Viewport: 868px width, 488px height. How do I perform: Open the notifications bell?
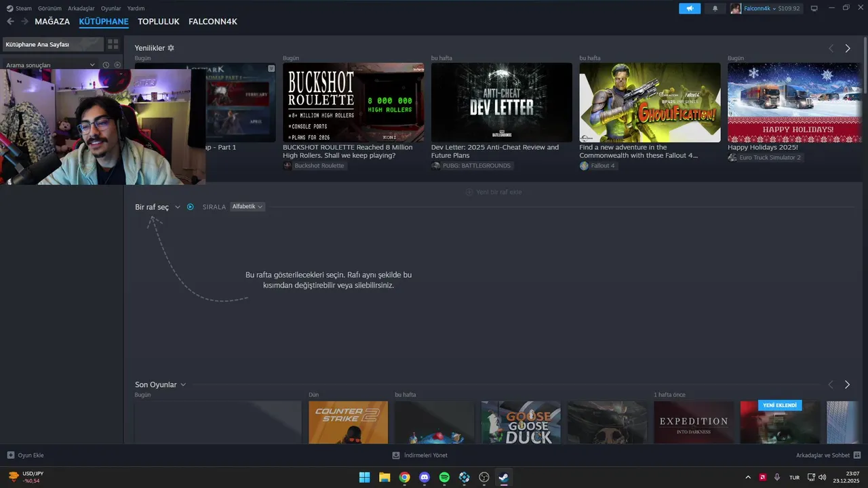pos(715,8)
